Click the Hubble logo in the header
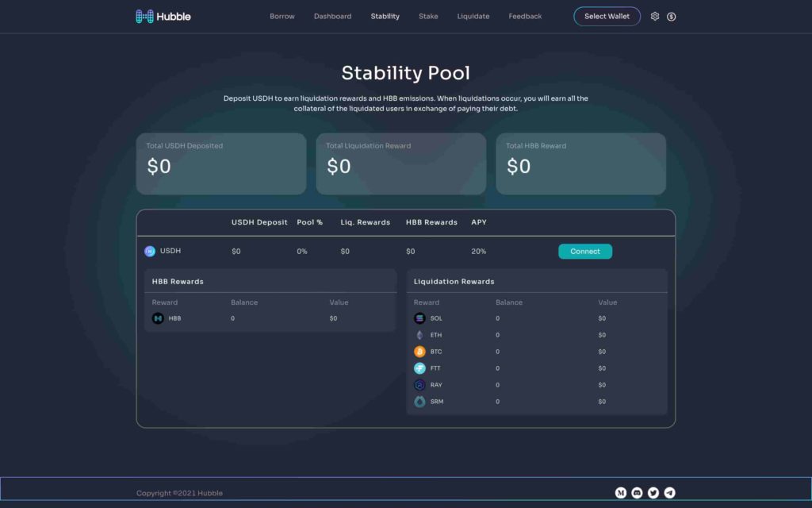This screenshot has height=508, width=812. [162, 15]
